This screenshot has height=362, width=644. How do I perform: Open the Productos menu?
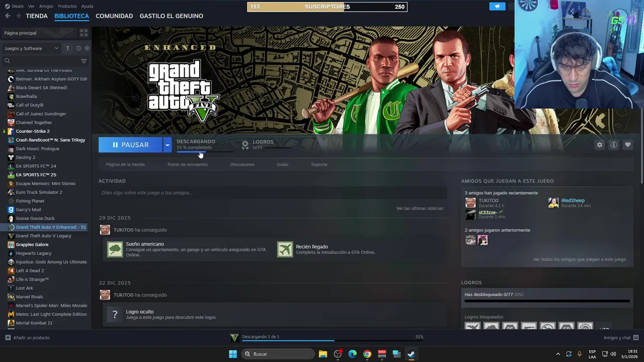[x=67, y=6]
